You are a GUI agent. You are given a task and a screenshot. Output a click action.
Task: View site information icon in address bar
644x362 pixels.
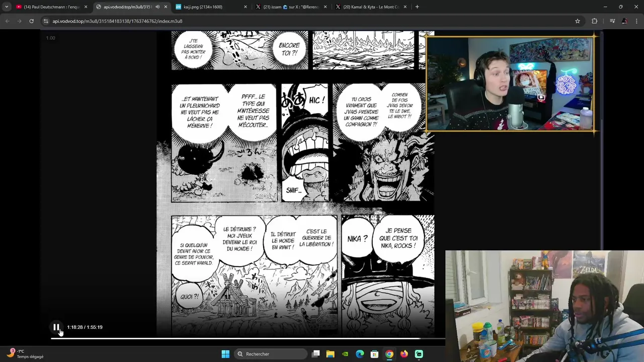(x=46, y=21)
